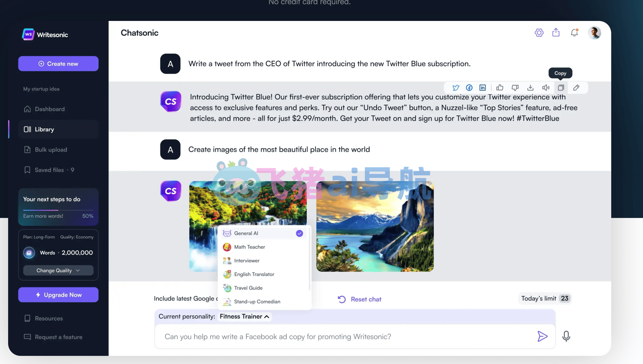
Task: Edit the response with pencil icon
Action: (x=576, y=87)
